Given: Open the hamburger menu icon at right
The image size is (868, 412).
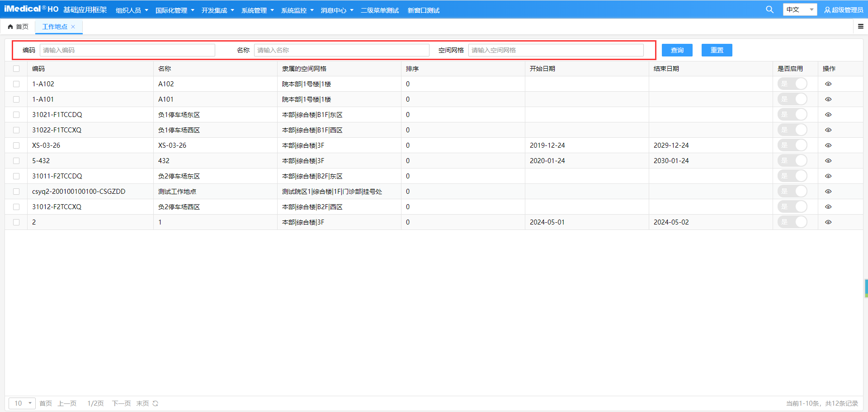Looking at the screenshot, I should (x=860, y=27).
